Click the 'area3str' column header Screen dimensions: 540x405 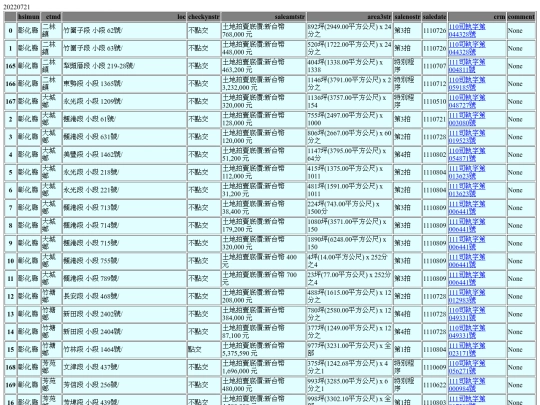point(350,17)
